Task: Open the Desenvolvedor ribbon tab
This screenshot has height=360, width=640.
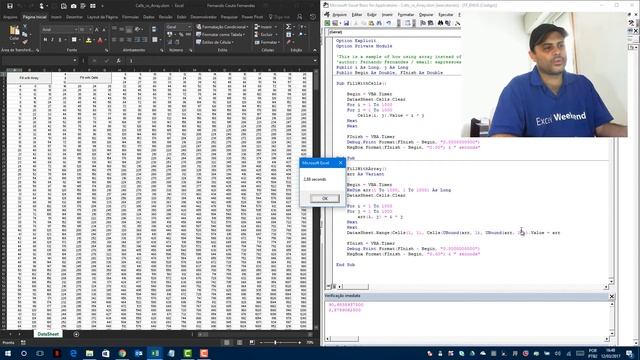Action: tap(204, 17)
